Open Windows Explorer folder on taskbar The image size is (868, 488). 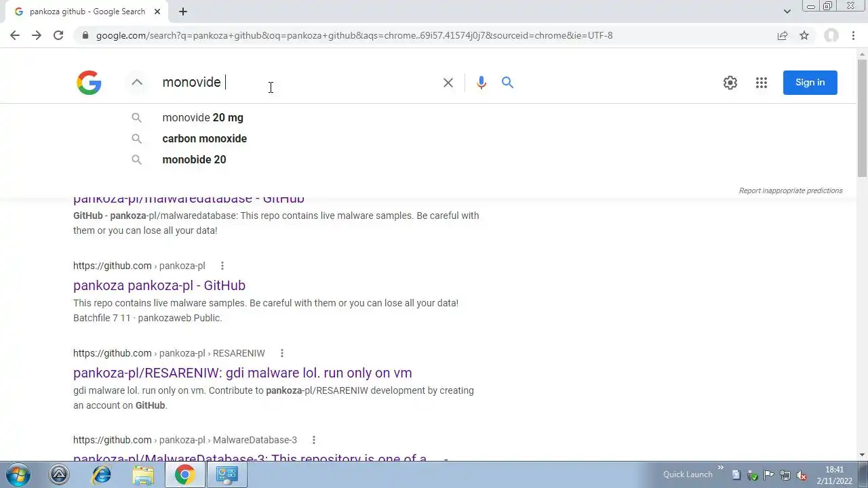click(x=143, y=475)
